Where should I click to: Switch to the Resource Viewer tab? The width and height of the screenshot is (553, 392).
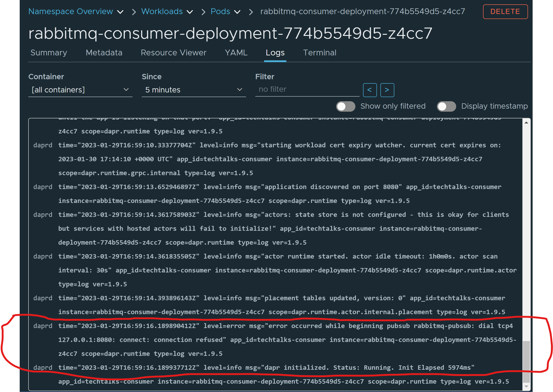tap(174, 53)
